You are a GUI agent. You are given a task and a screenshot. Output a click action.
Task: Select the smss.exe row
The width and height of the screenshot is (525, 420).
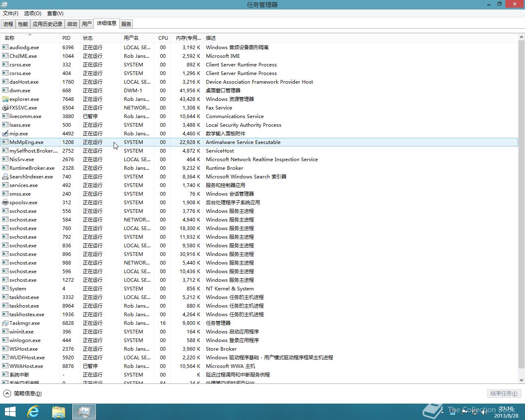pos(259,194)
